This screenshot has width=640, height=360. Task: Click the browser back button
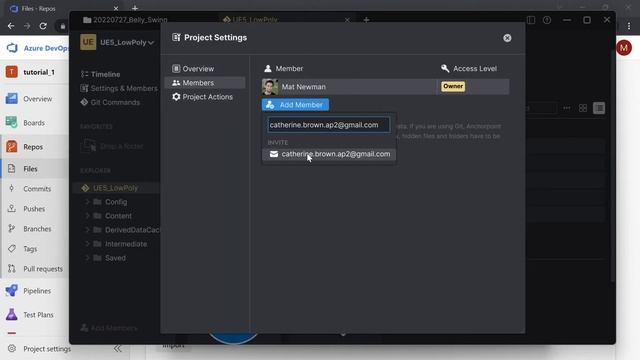pos(11,26)
